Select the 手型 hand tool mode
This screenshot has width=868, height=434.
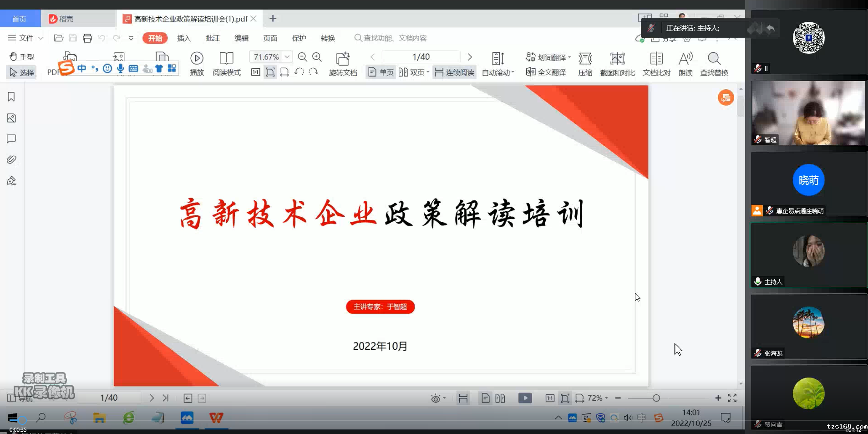(21, 56)
